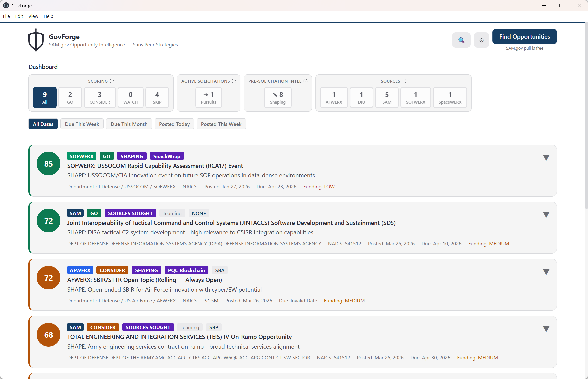Click the Teaming tag on TEIS card
Viewport: 588px width, 379px height.
(190, 327)
